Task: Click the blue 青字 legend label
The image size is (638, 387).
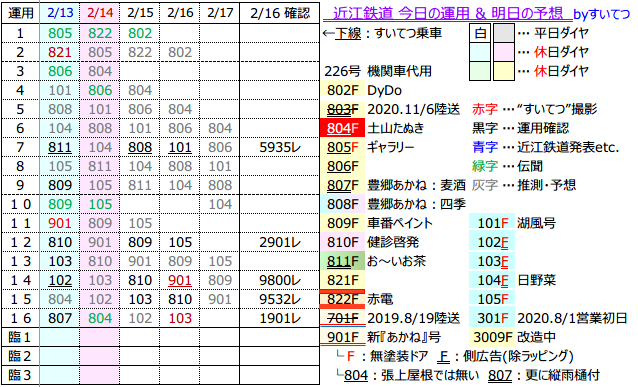Action: coord(485,147)
